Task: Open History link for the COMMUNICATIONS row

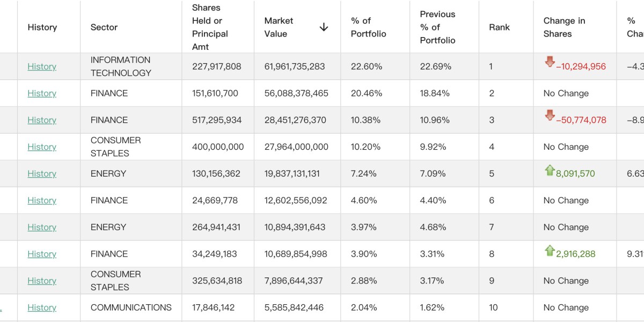Action: (x=42, y=308)
